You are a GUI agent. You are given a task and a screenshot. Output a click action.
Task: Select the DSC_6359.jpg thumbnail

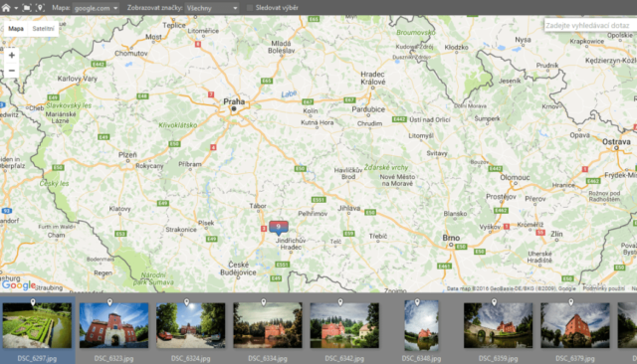click(498, 325)
